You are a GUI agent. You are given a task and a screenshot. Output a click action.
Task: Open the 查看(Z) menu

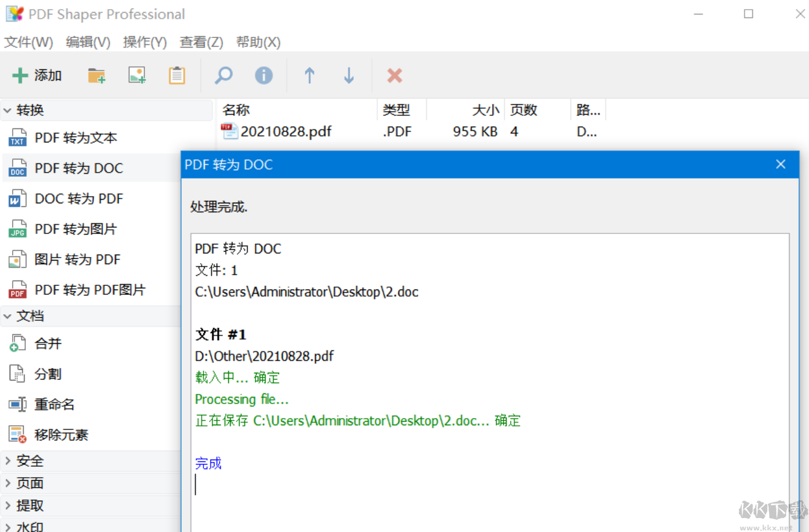(x=202, y=42)
